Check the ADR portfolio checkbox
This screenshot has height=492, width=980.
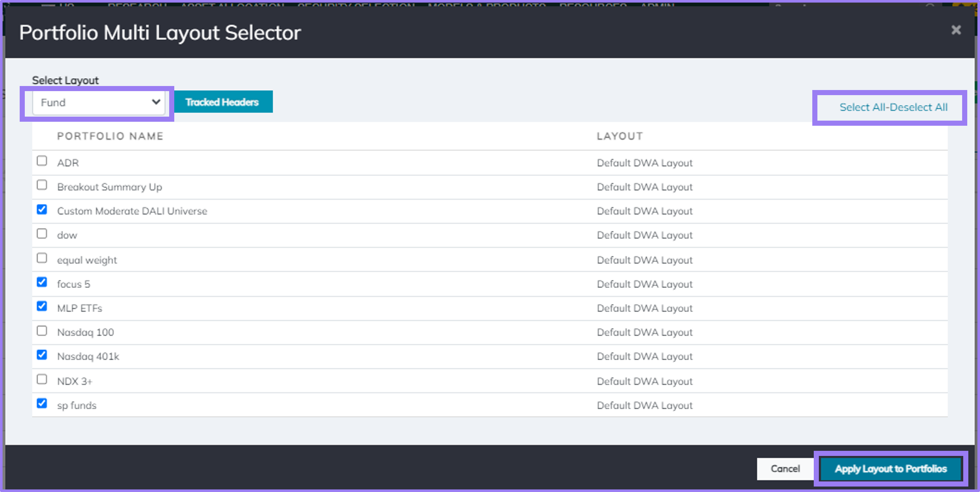click(42, 161)
